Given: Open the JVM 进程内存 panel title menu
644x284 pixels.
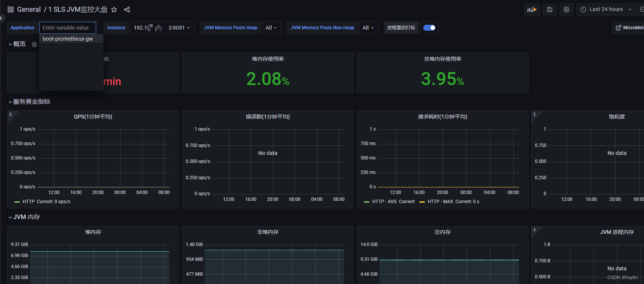Looking at the screenshot, I should [x=617, y=232].
